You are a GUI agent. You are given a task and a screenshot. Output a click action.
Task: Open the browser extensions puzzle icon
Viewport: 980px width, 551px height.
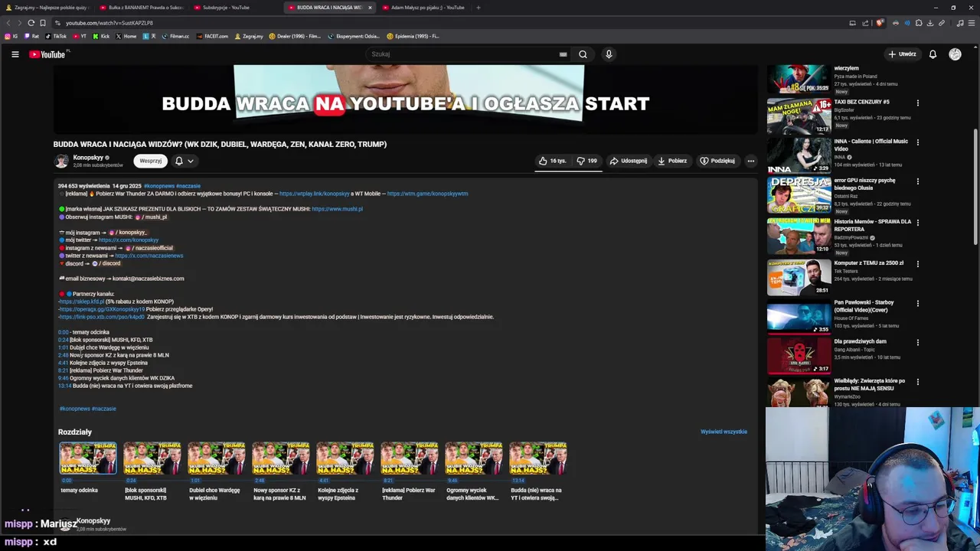pos(919,23)
